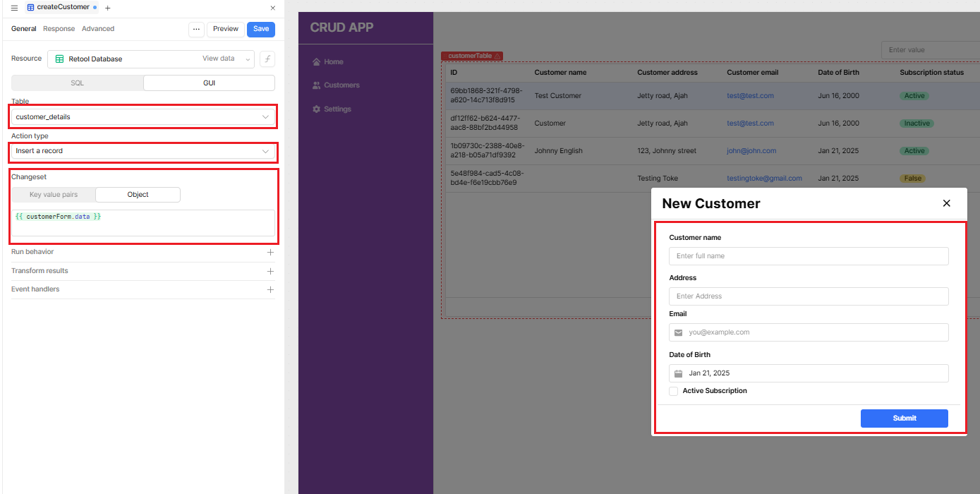Switch to the Response tab
The image size is (980, 494).
pyautogui.click(x=59, y=29)
